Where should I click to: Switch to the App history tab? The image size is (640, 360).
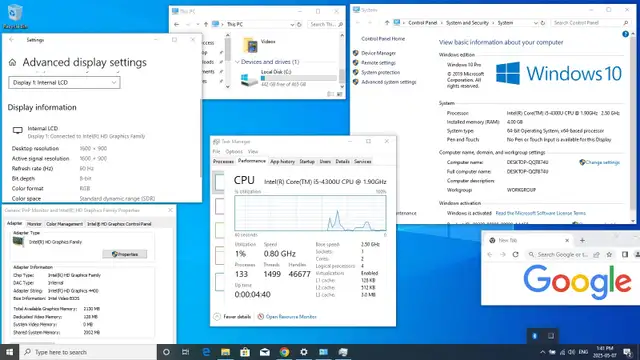pyautogui.click(x=282, y=162)
